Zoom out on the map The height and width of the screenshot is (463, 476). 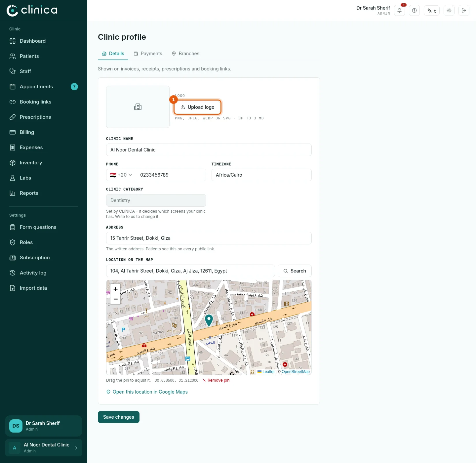pos(115,299)
